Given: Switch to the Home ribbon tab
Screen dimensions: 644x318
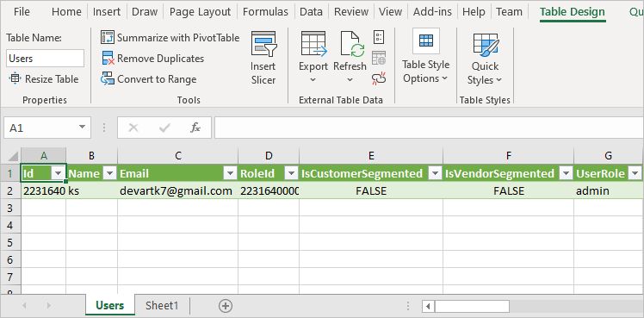Looking at the screenshot, I should pyautogui.click(x=66, y=12).
